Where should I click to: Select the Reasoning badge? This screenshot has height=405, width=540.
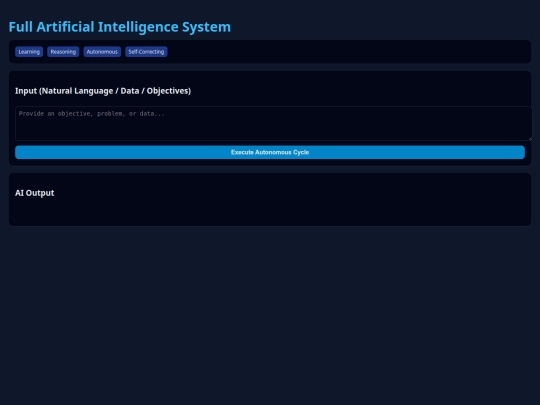pyautogui.click(x=63, y=52)
